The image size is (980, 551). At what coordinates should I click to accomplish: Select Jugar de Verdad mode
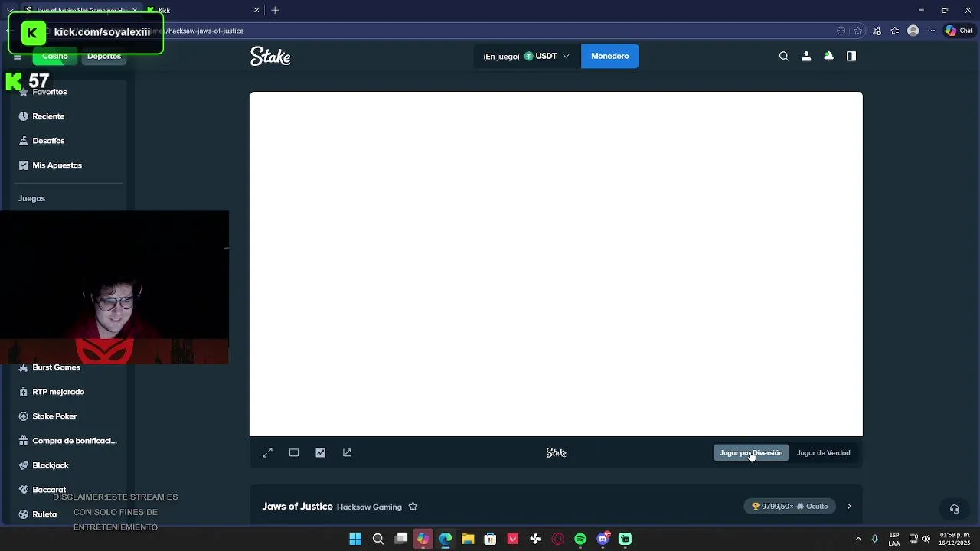click(823, 453)
